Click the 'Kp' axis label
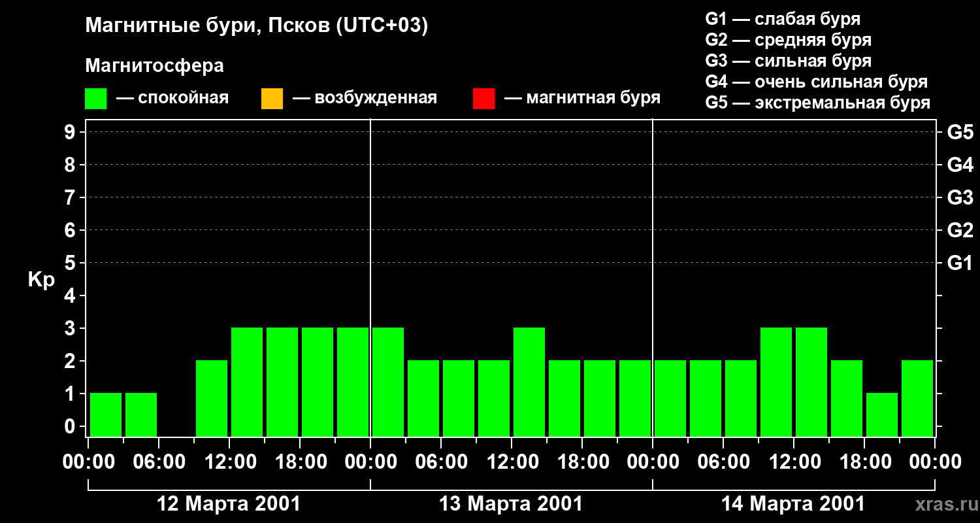 (41, 280)
